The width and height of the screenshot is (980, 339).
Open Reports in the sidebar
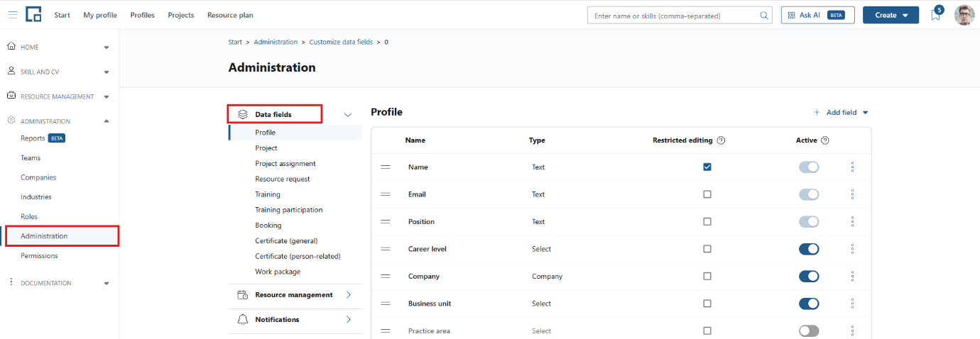33,138
